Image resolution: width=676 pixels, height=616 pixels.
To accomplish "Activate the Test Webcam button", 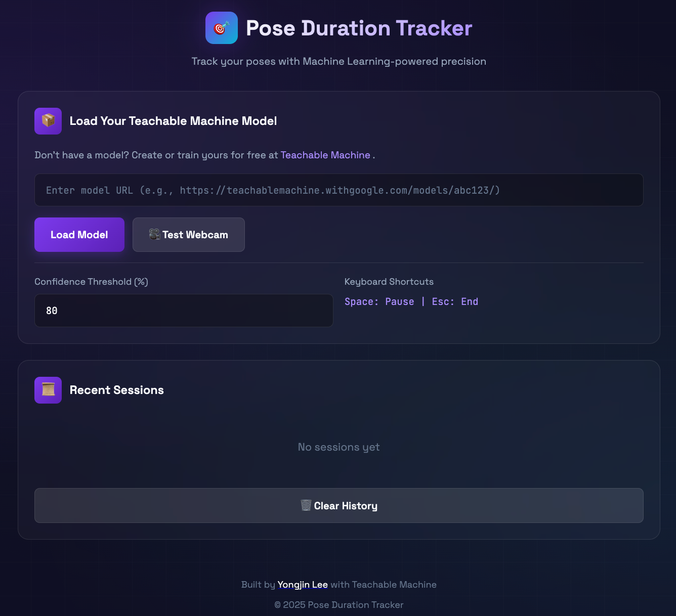I will coord(188,234).
